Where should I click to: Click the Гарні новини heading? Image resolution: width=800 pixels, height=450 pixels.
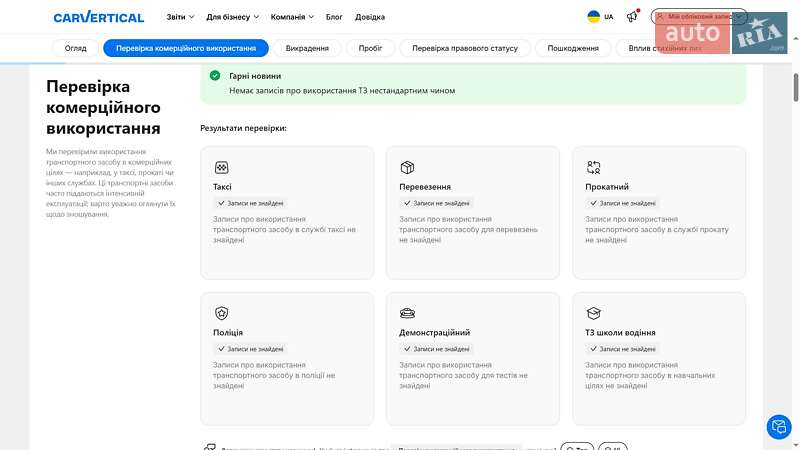[255, 76]
